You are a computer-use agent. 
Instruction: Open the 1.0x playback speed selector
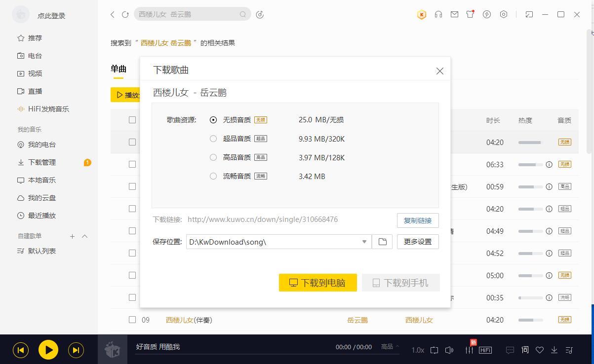pos(417,350)
